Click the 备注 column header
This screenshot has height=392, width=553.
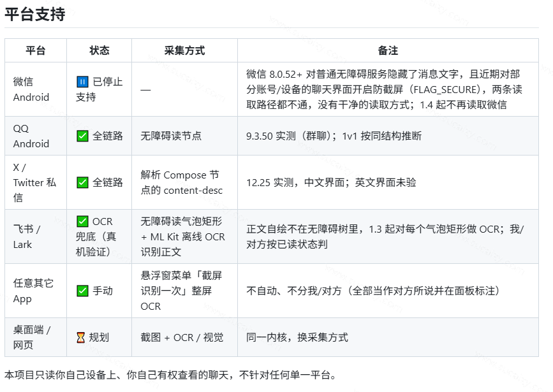pos(388,50)
